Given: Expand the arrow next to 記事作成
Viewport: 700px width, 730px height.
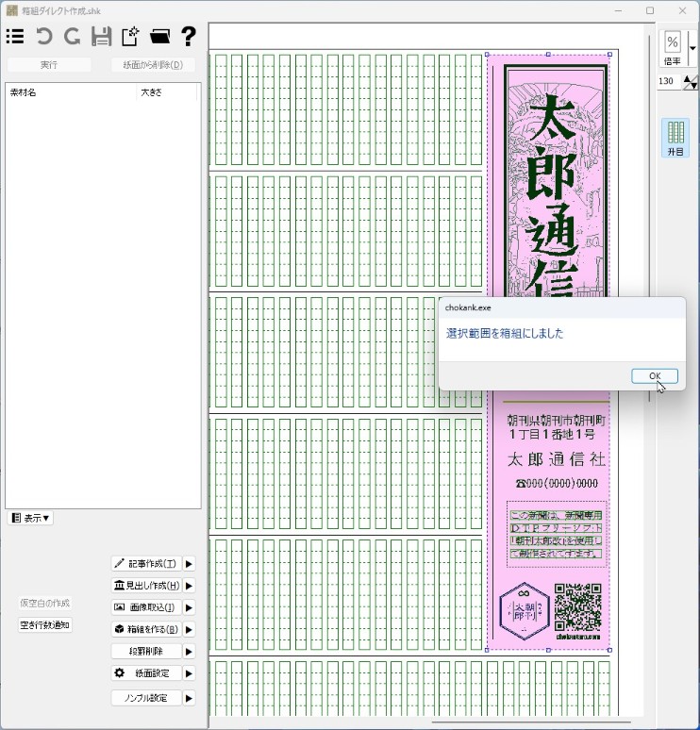Looking at the screenshot, I should pos(189,564).
